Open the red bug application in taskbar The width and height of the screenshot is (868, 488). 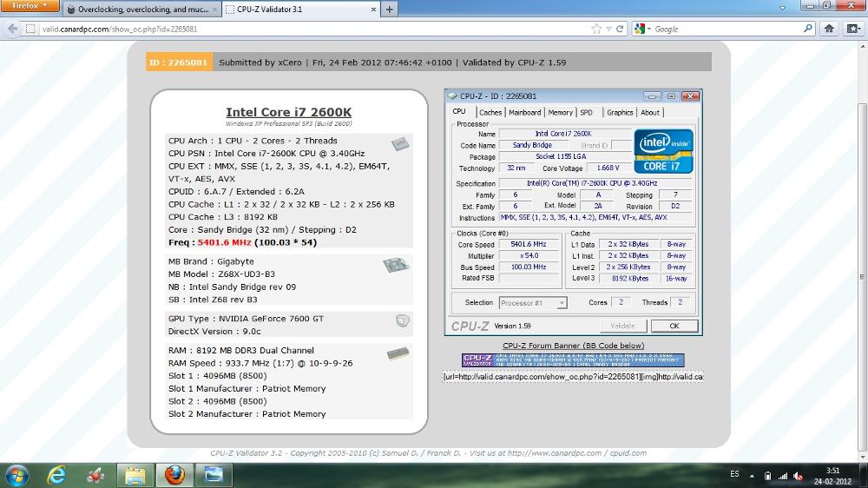point(96,475)
